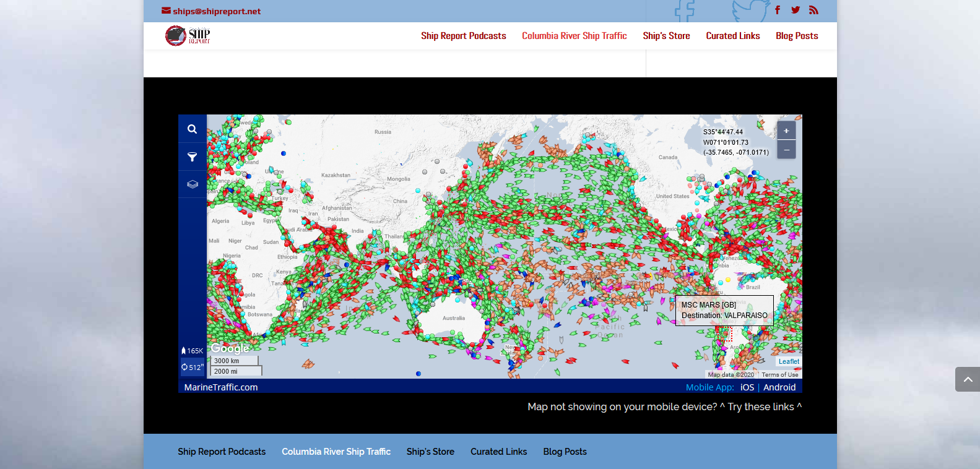Open the Twitter icon in header
The height and width of the screenshot is (469, 980).
click(x=796, y=10)
